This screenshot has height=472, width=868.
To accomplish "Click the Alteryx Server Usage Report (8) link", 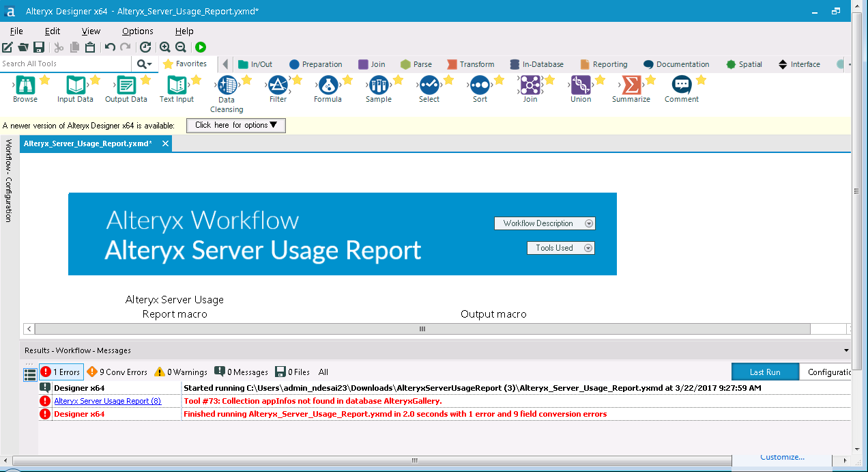I will (x=109, y=400).
